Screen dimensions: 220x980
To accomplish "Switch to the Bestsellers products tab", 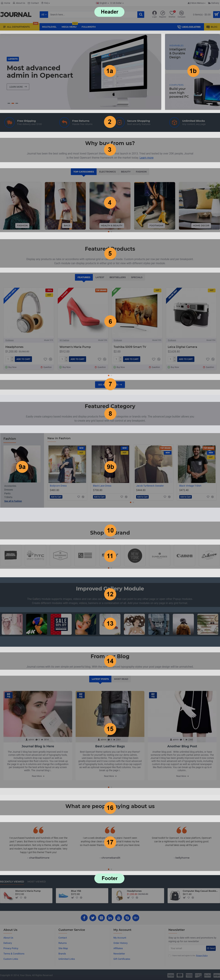I will click(117, 277).
